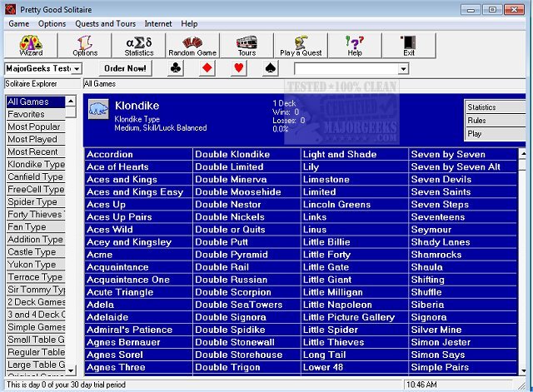Click the Exit door icon
Screen dimensions: 533x392
pos(409,45)
